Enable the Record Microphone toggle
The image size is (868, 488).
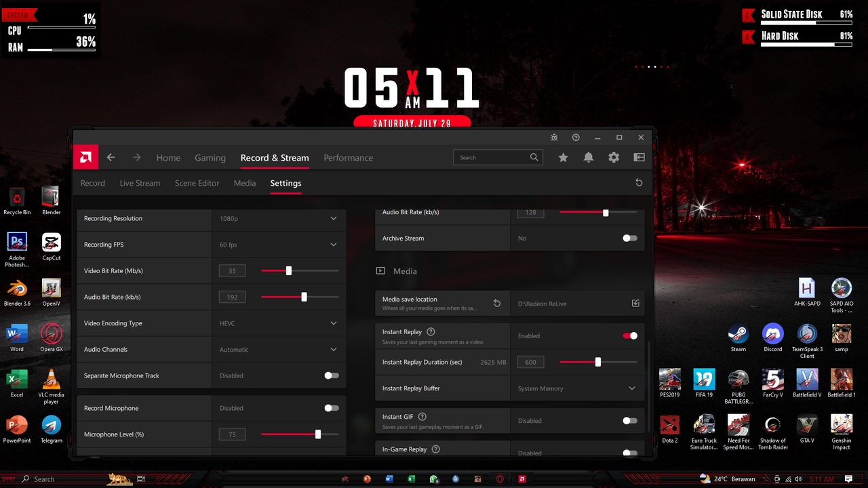[x=332, y=408]
